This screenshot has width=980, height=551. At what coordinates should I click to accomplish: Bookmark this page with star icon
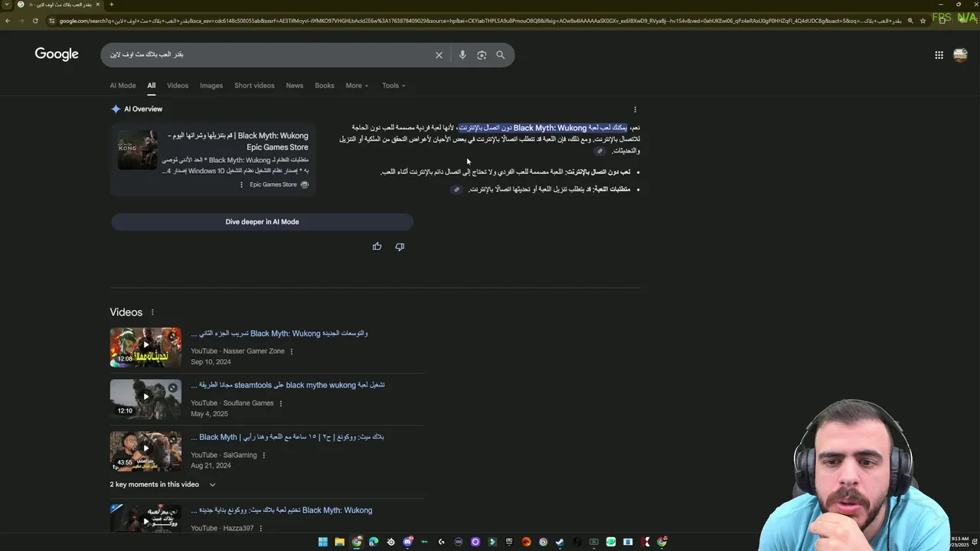click(923, 21)
